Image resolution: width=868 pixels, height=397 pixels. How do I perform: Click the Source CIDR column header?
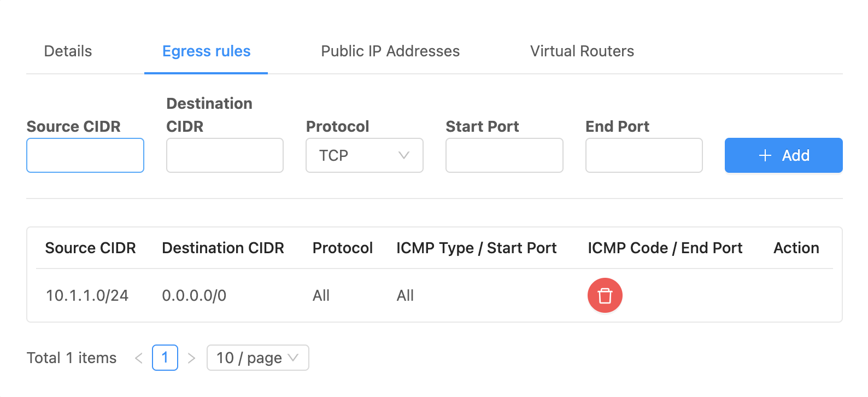pyautogui.click(x=90, y=248)
